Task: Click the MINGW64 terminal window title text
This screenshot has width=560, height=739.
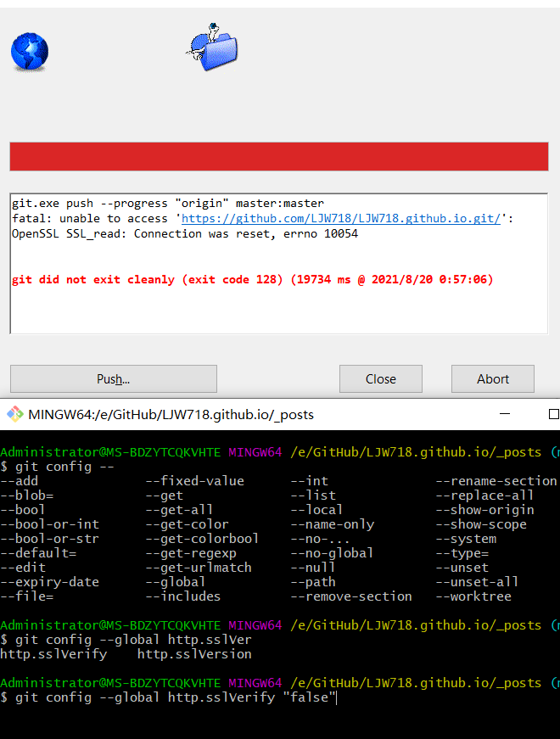Action: click(x=171, y=415)
